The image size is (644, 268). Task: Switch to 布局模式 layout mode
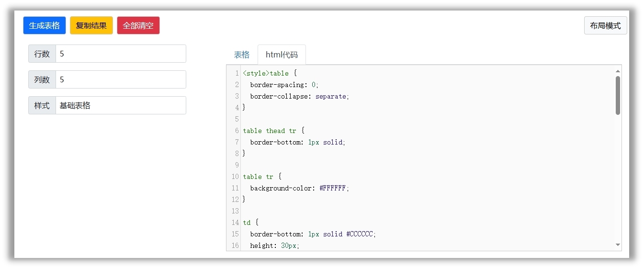point(605,25)
